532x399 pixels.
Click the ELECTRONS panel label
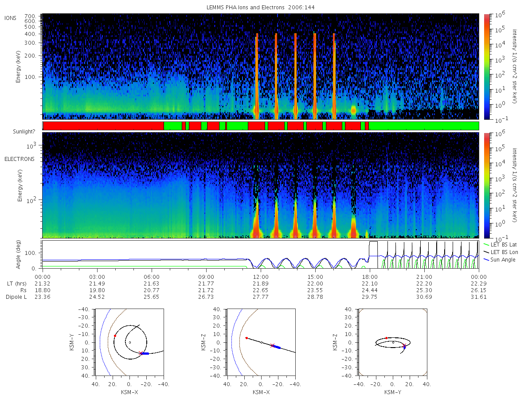tap(19, 159)
